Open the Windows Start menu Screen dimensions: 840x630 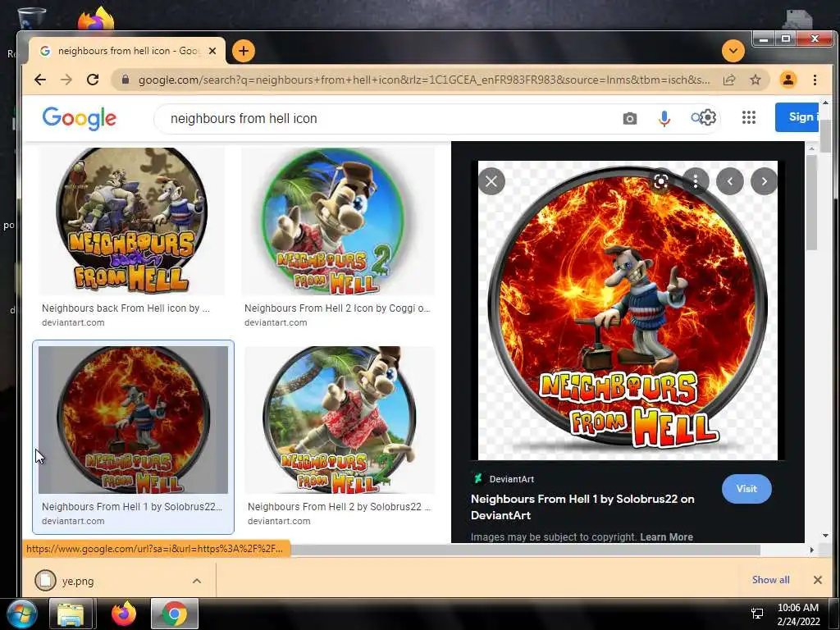pos(22,614)
